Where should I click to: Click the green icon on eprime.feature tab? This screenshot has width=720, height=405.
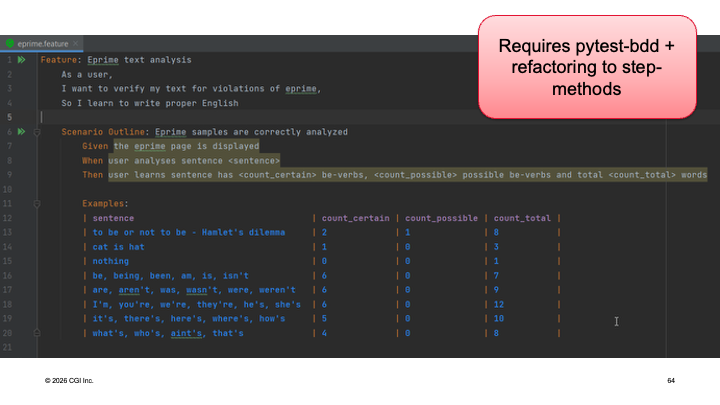click(x=10, y=44)
